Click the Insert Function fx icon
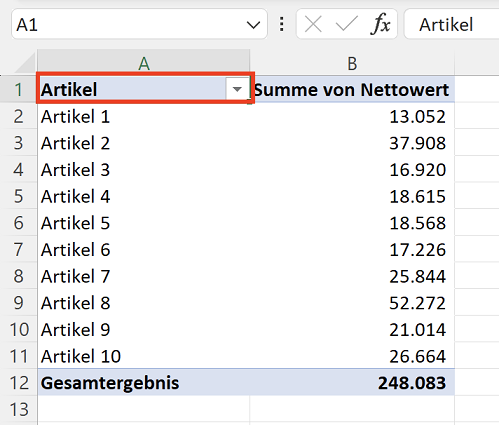This screenshot has height=425, width=499. pos(380,24)
